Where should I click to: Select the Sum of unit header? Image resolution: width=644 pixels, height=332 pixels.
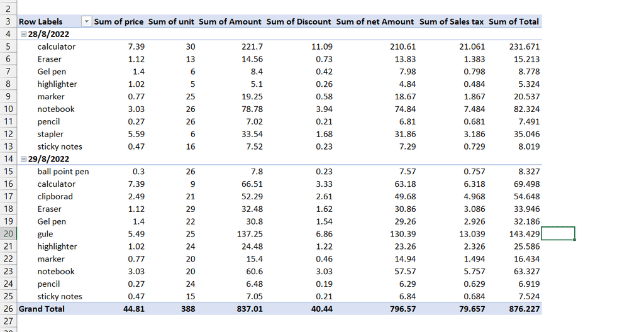click(x=171, y=22)
